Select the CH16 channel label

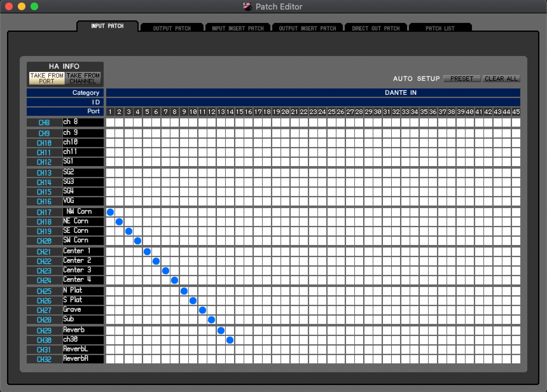tap(44, 201)
